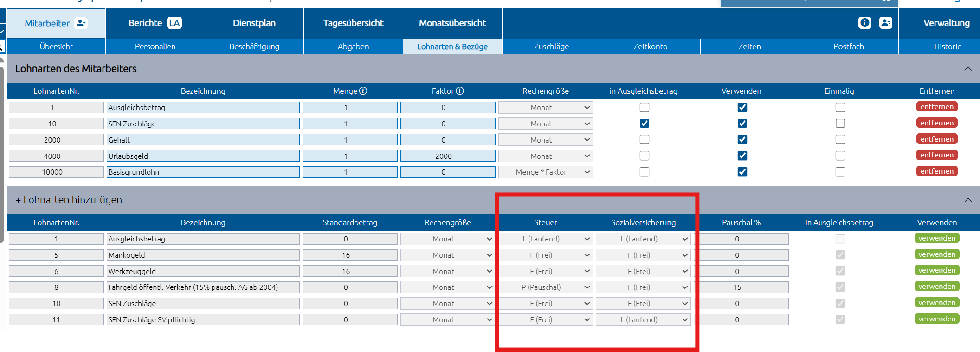Remove the Urlaubsgeld wage type with entfernen
Image resolution: width=980 pixels, height=352 pixels.
pyautogui.click(x=936, y=155)
